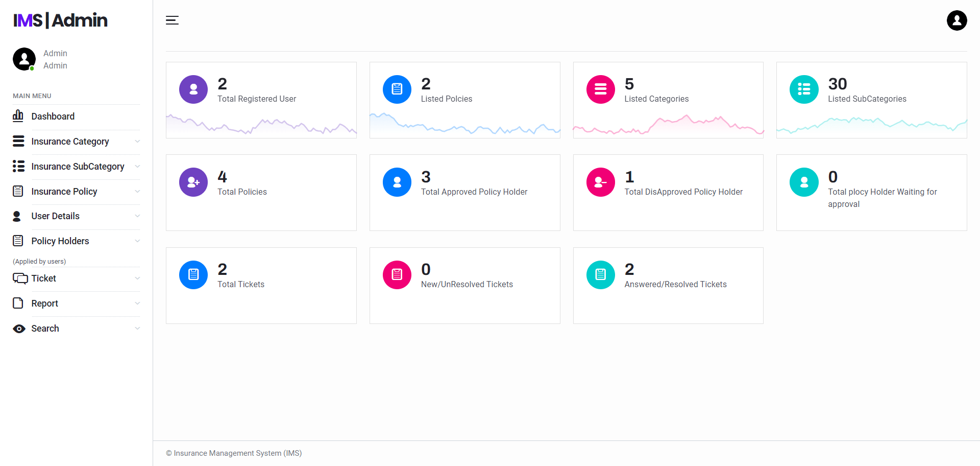
Task: Toggle the sidebar with the hamburger icon
Action: (x=172, y=20)
